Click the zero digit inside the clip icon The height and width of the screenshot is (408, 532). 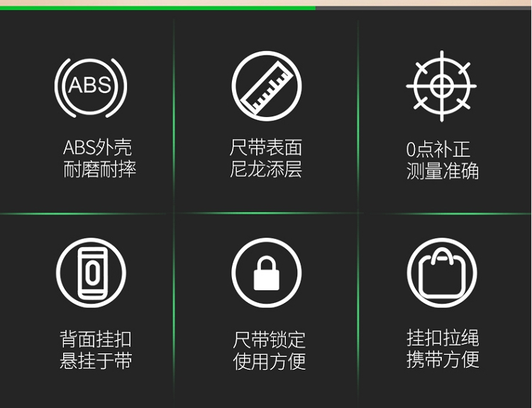(x=92, y=272)
